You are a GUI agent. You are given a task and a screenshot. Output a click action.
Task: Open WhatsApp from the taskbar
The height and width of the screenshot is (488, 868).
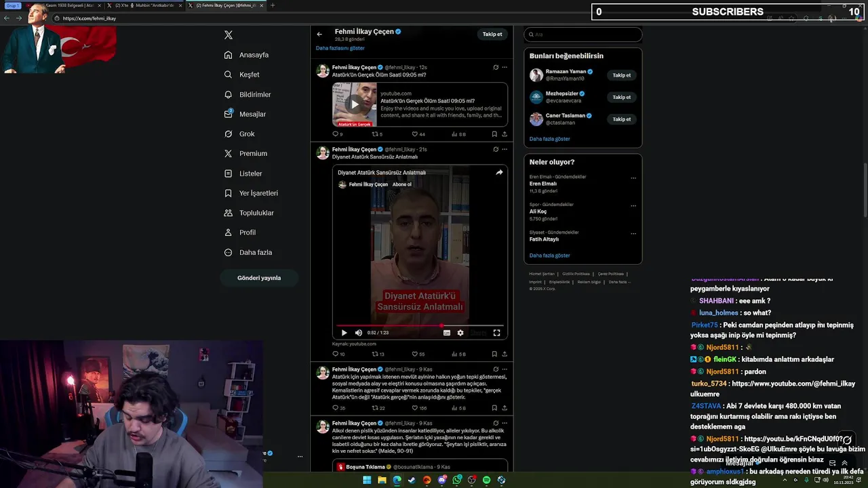457,480
